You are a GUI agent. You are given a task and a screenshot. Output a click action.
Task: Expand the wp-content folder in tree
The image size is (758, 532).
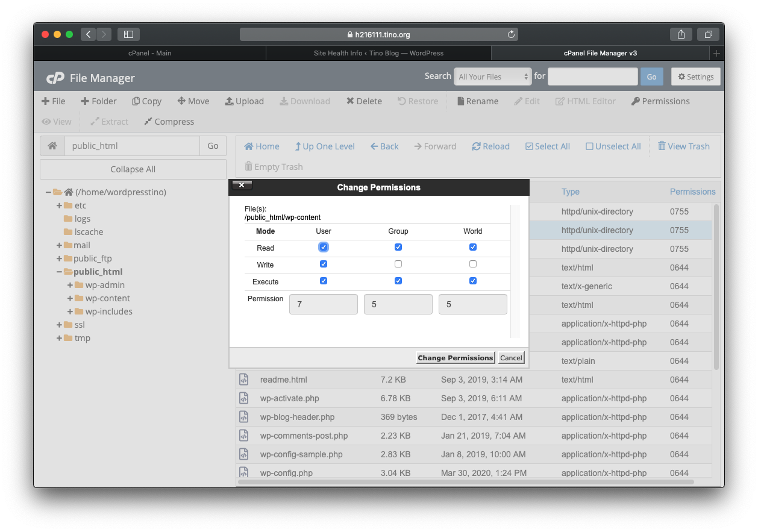[x=70, y=298]
